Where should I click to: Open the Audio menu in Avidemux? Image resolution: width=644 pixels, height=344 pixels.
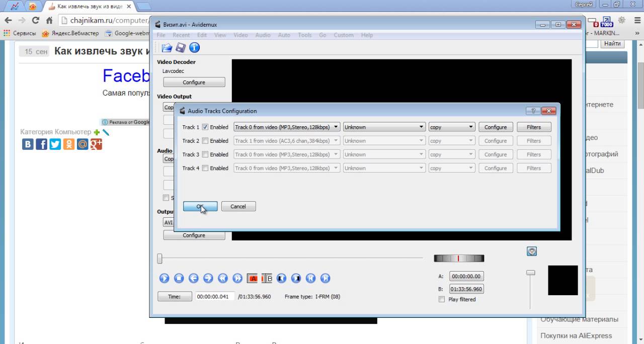coord(263,35)
